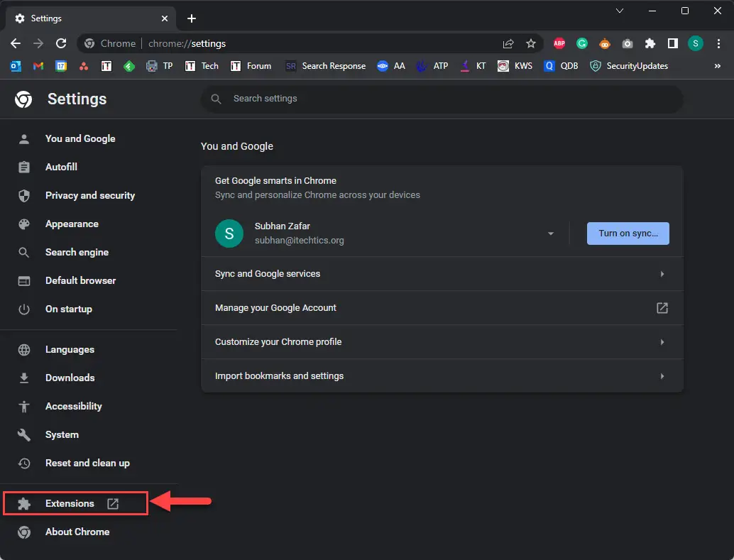Click the Settings browser tab

[92, 18]
